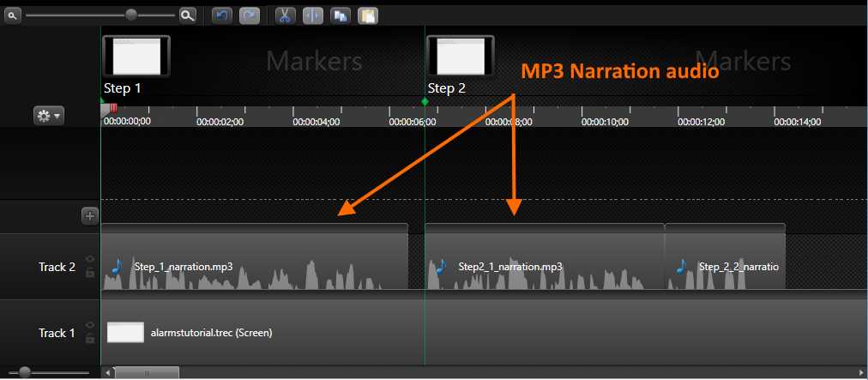Lock Track 2 with its padlock icon
Viewport: 868px width, 380px height.
[x=90, y=272]
